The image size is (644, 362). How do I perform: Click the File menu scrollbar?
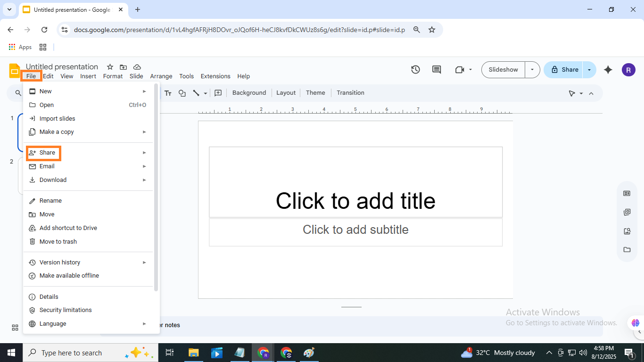[156, 189]
